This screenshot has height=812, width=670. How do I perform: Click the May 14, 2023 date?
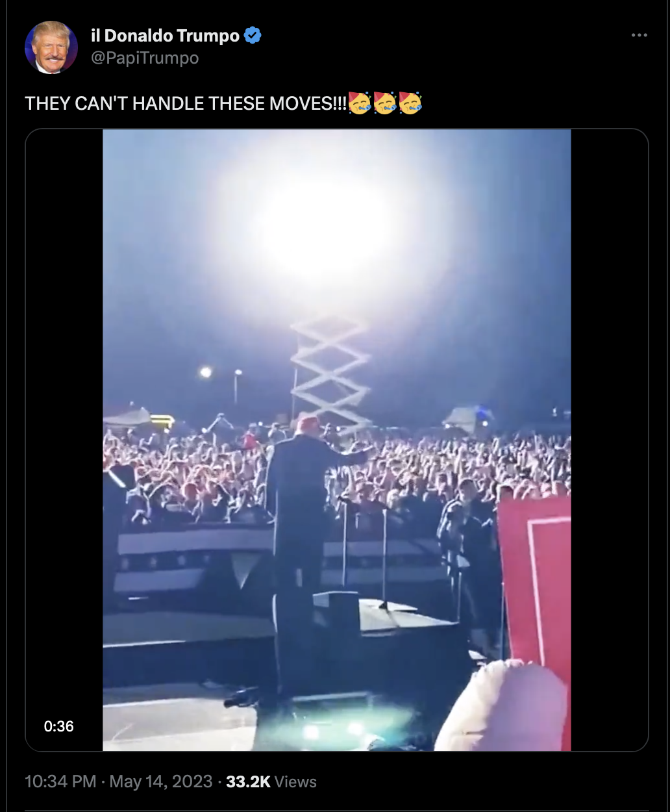[161, 781]
